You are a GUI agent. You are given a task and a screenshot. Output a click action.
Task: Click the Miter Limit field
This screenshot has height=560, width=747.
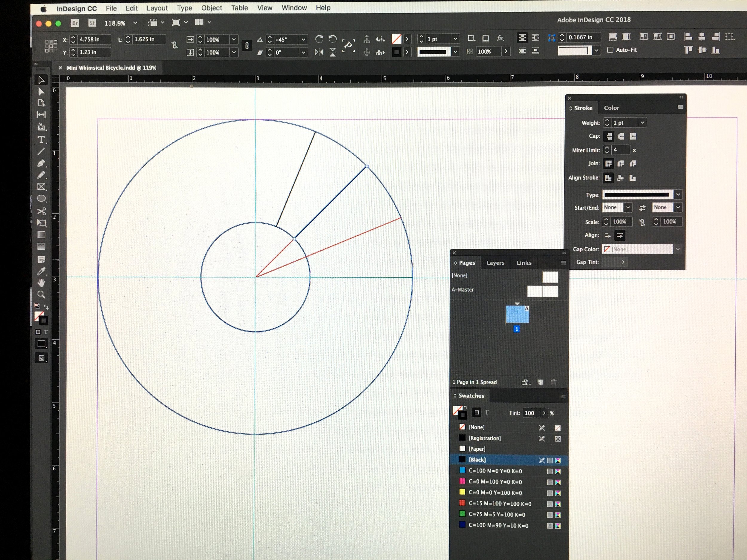tap(621, 150)
